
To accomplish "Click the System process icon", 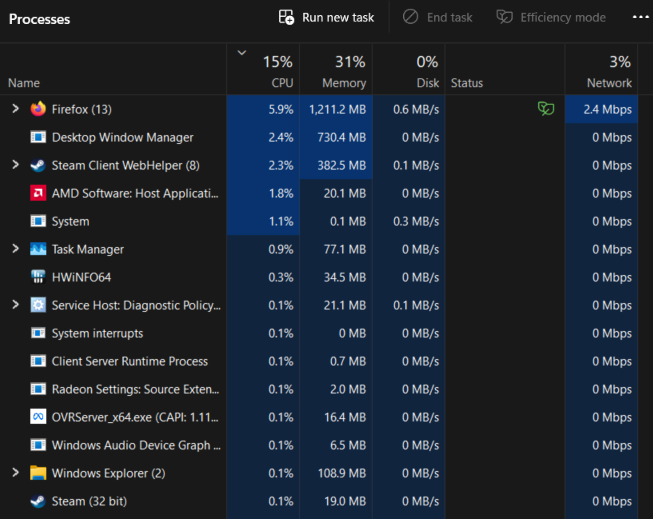I will pos(38,221).
